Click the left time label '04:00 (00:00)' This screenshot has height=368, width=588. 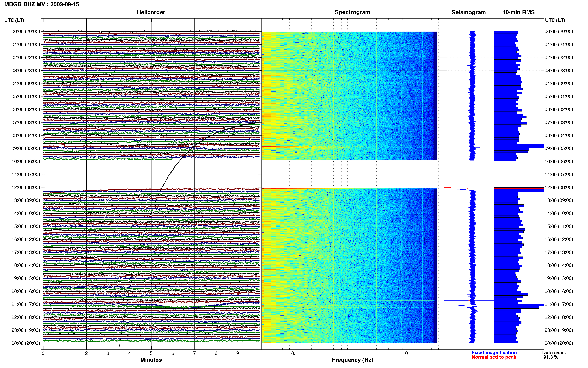click(26, 83)
